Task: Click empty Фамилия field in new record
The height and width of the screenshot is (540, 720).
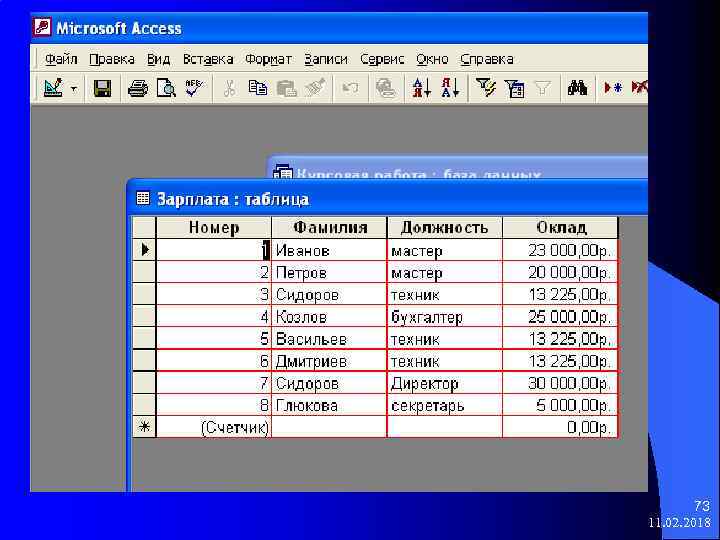Action: [329, 427]
